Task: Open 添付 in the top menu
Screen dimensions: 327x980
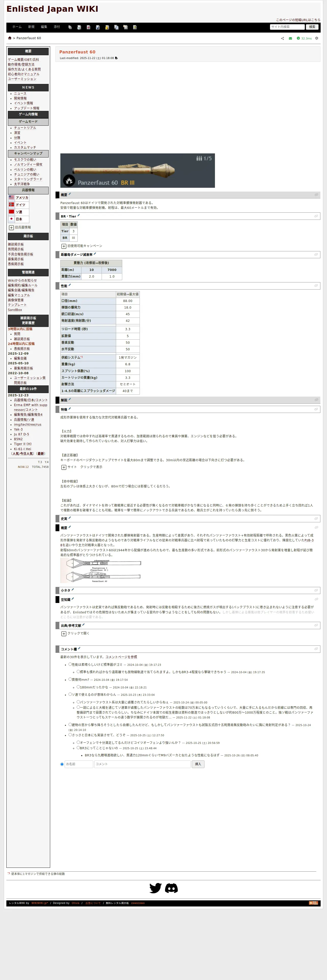Action: click(57, 27)
